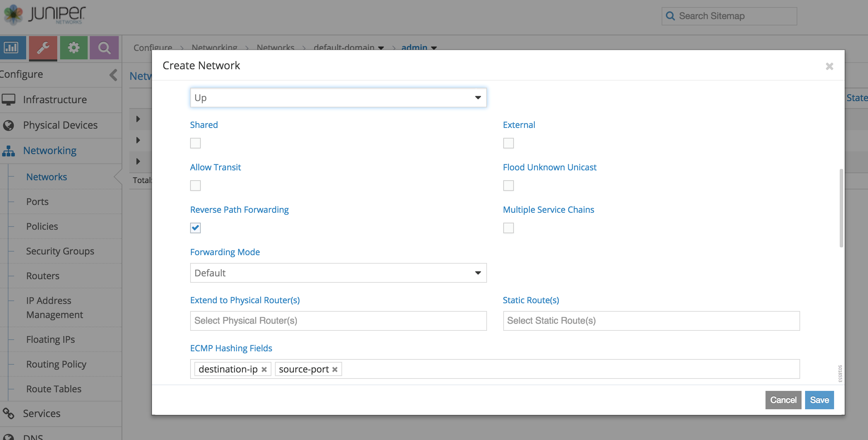This screenshot has width=868, height=440.
Task: Enable the Shared checkbox
Action: pyautogui.click(x=195, y=143)
